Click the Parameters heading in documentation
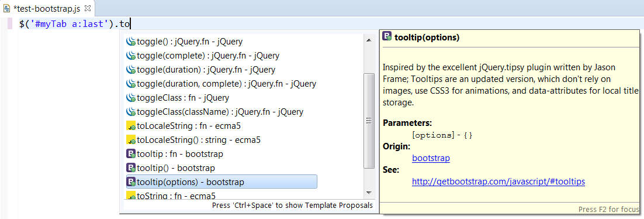Image resolution: width=644 pixels, height=219 pixels. (407, 122)
